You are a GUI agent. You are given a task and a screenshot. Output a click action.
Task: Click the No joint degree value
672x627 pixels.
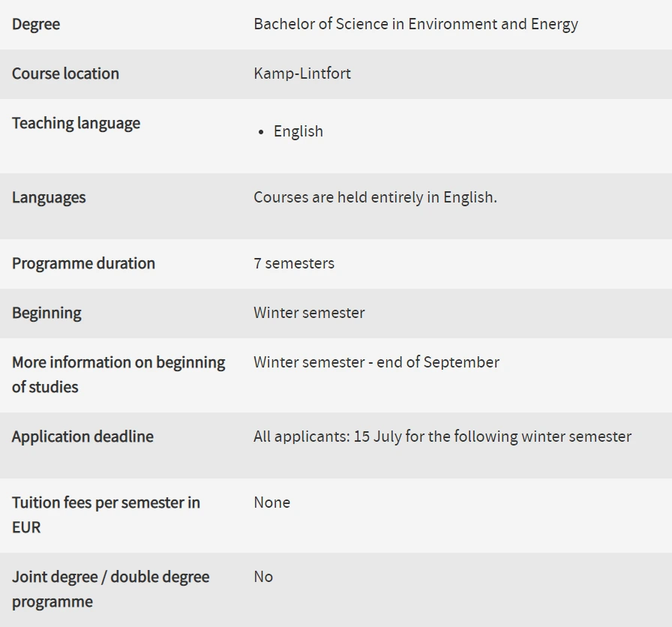(263, 577)
